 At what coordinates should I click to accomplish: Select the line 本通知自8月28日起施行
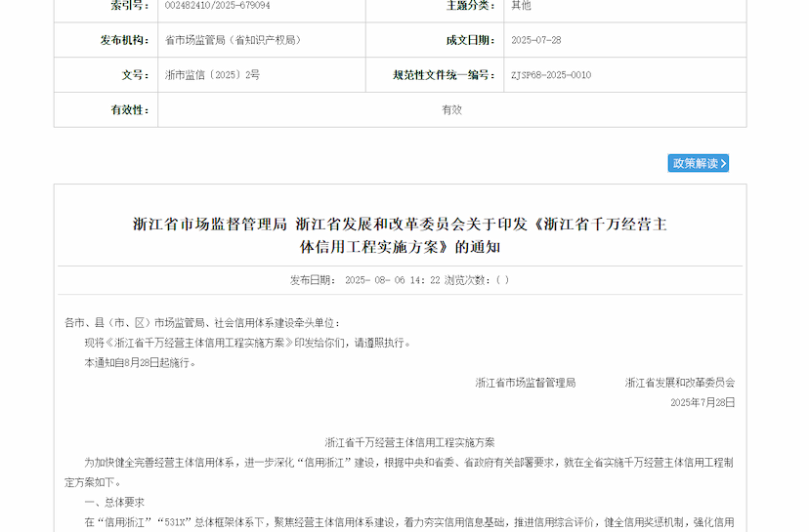pyautogui.click(x=140, y=363)
